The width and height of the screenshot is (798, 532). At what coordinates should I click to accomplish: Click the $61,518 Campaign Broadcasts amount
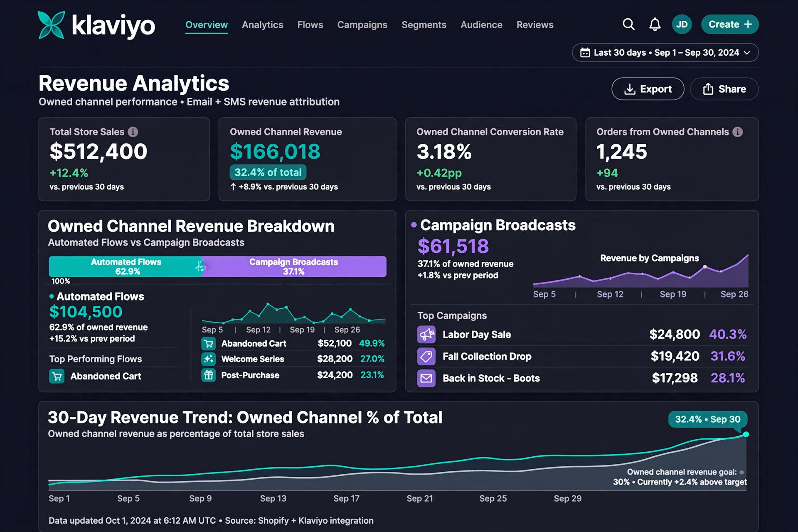453,246
